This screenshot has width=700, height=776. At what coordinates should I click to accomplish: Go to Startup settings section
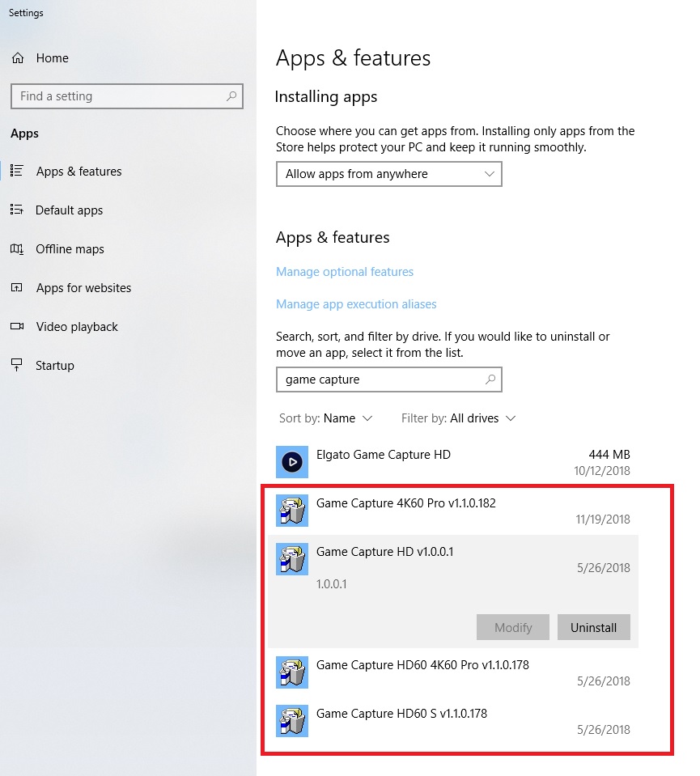(x=54, y=366)
